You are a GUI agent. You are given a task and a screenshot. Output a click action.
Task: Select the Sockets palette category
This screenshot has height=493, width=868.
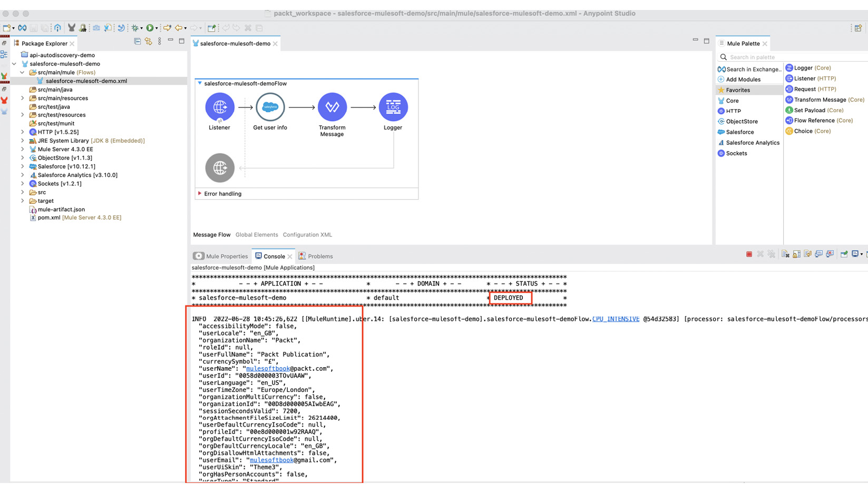click(733, 153)
